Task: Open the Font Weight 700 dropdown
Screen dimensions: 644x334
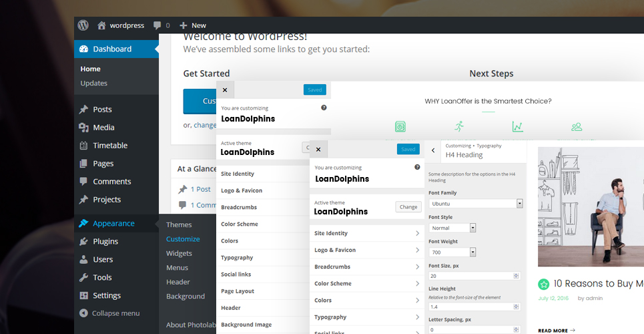Action: [x=452, y=252]
